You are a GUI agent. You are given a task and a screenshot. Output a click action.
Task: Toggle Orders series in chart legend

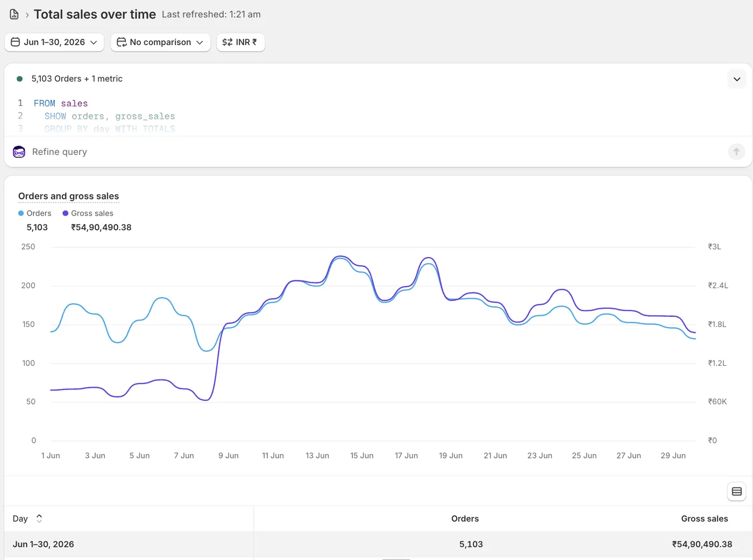35,213
